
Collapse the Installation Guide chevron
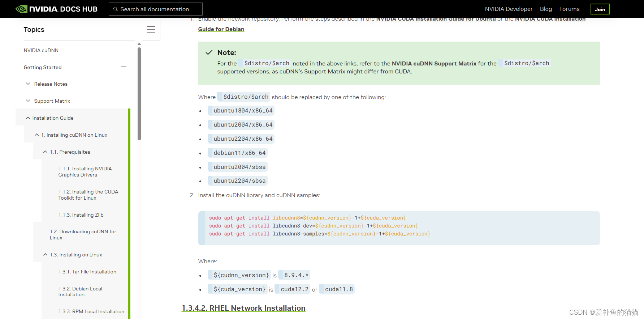pos(28,118)
